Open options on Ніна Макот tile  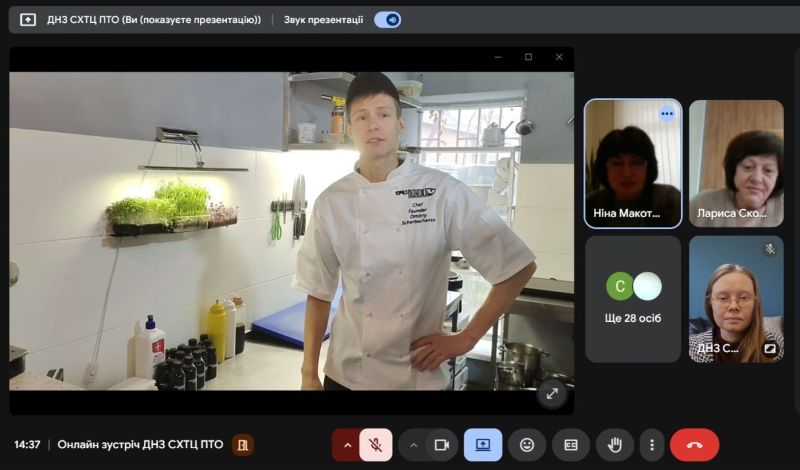coord(667,114)
